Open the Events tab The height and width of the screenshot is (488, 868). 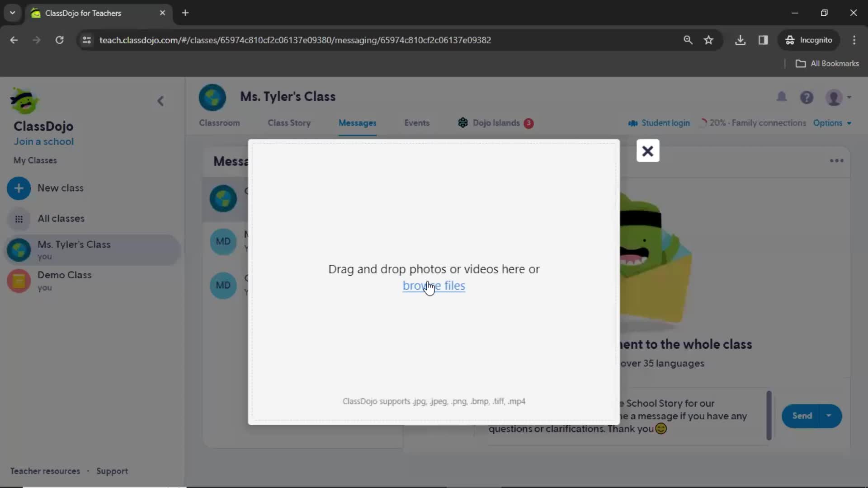pos(416,123)
